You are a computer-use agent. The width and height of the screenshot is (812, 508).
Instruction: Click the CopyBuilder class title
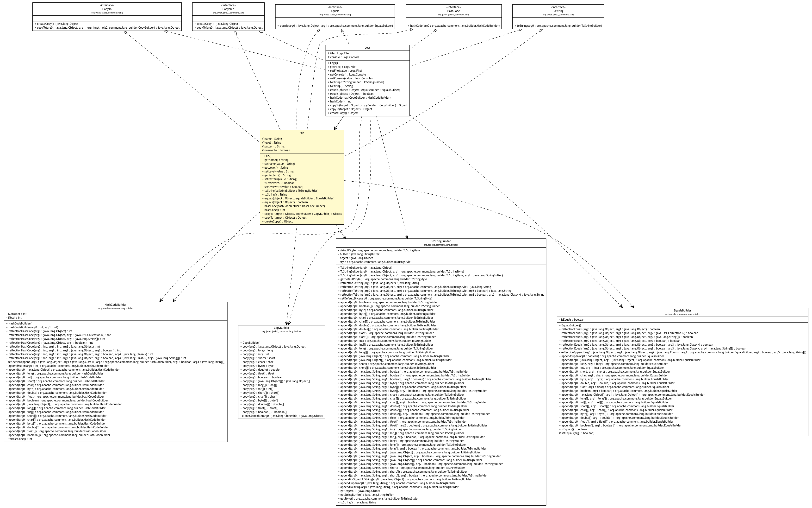click(x=281, y=328)
